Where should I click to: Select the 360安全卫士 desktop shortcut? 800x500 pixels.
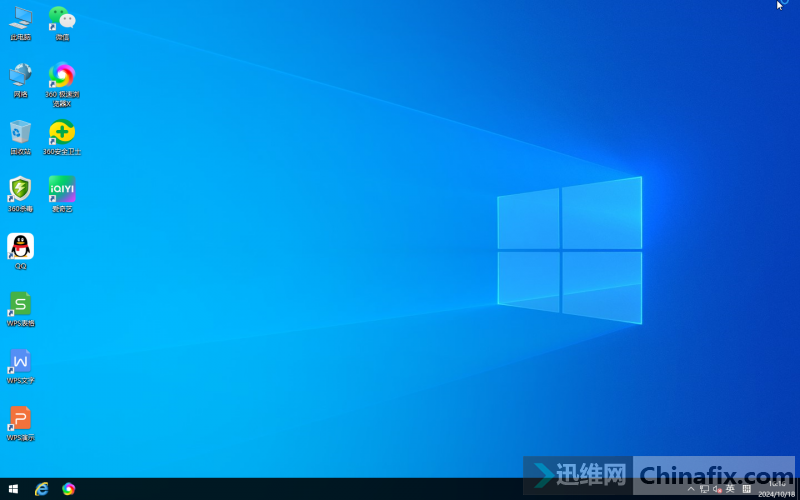62,138
